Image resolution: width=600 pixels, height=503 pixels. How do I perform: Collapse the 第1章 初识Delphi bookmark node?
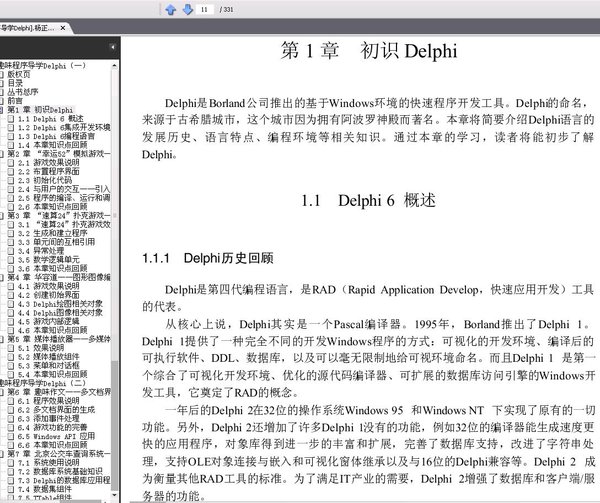3,110
